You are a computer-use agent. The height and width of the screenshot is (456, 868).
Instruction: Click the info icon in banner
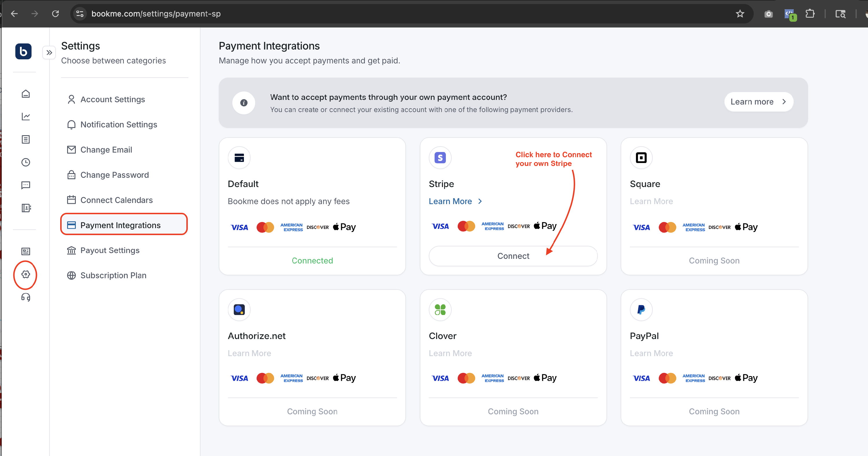[x=244, y=103]
